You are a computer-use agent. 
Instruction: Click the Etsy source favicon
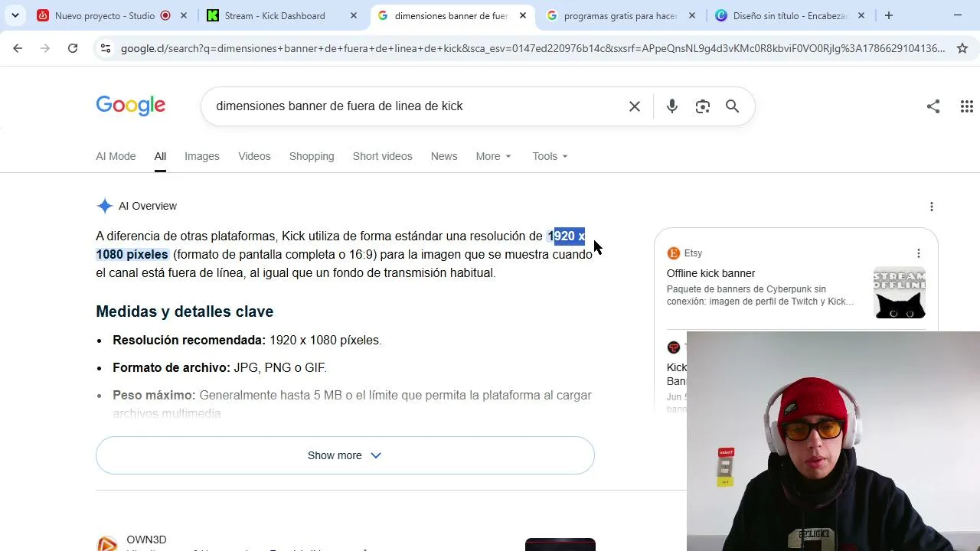[x=674, y=253]
